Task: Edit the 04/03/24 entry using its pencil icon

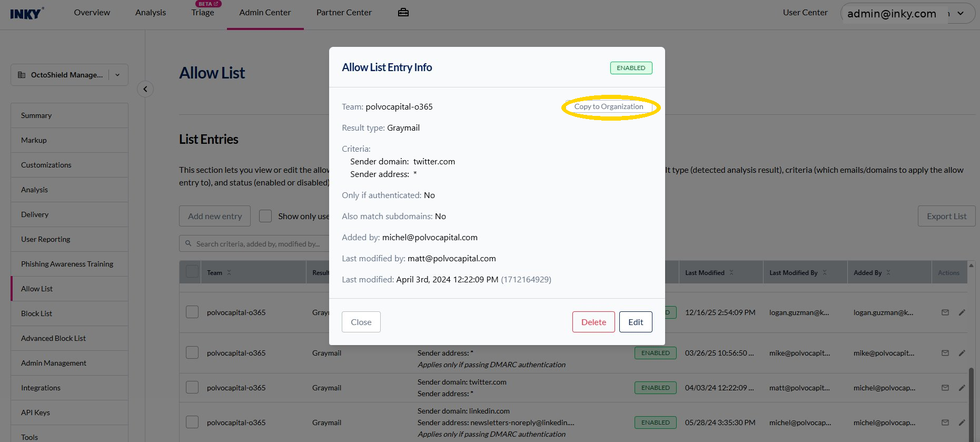Action: [x=962, y=388]
